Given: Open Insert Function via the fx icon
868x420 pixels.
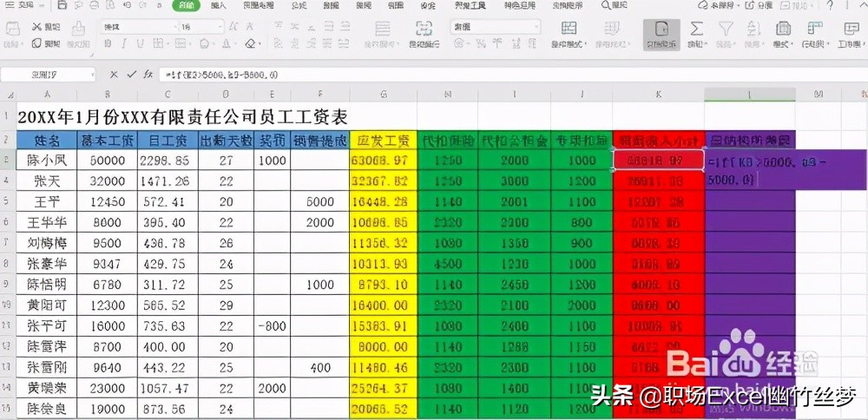Looking at the screenshot, I should [x=148, y=74].
